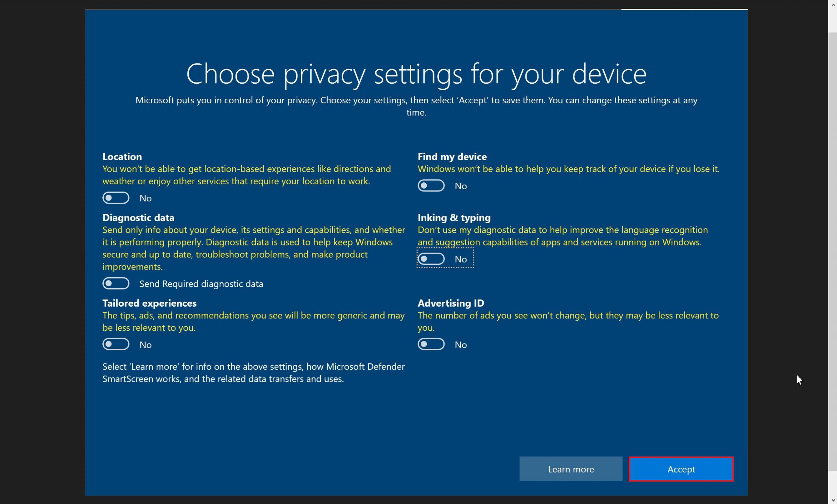Toggle the Diagnostic data switch
The height and width of the screenshot is (504, 837).
(x=116, y=283)
